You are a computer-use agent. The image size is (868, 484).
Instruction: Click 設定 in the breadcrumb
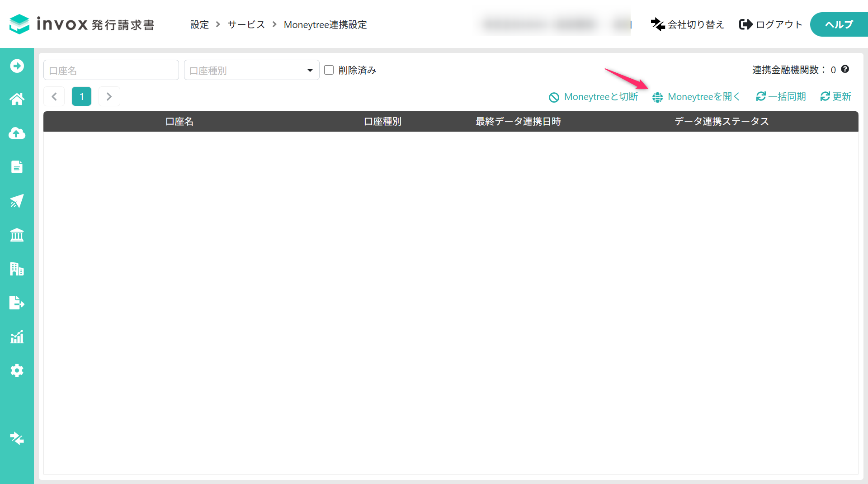tap(200, 24)
